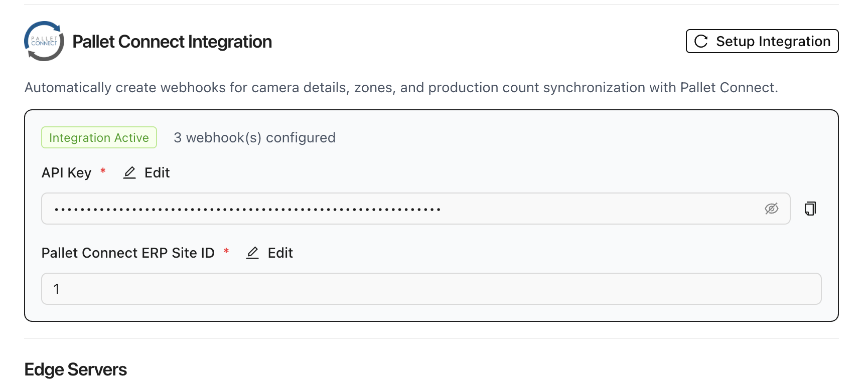
Task: Click the Integration Active status badge
Action: (99, 137)
